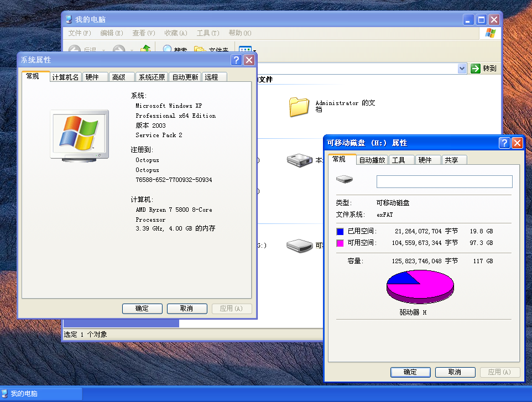532x402 pixels.
Task: Open the 编辑(E) menu
Action: click(x=112, y=33)
